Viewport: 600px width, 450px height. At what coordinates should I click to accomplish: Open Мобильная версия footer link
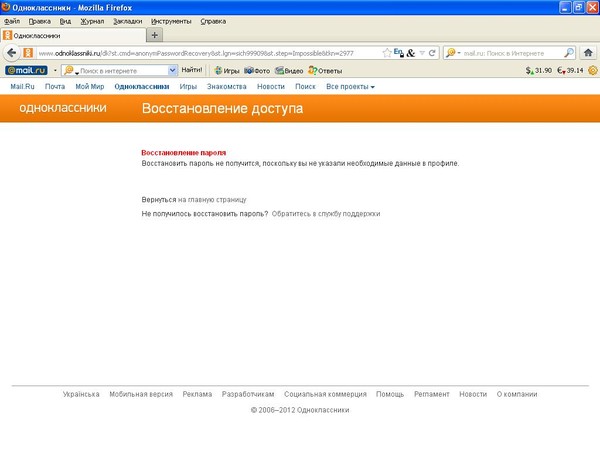(x=141, y=394)
